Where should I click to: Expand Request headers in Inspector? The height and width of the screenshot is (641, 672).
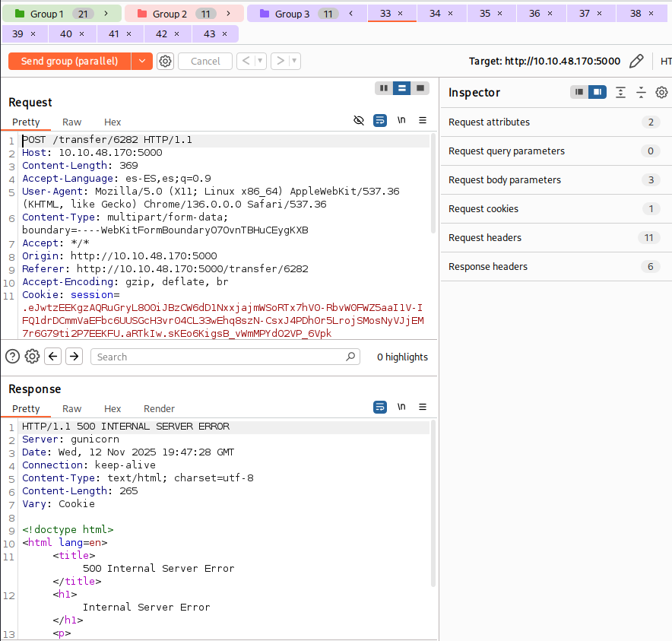[x=556, y=237]
